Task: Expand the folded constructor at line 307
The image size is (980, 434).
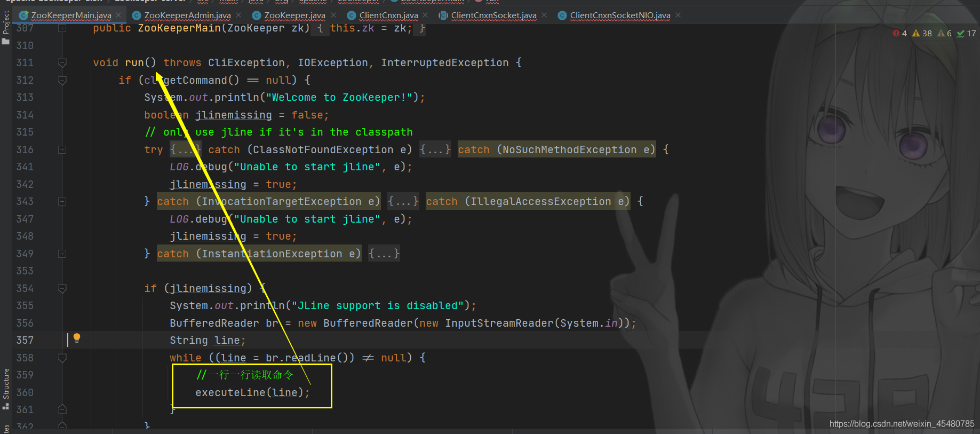Action: 62,28
